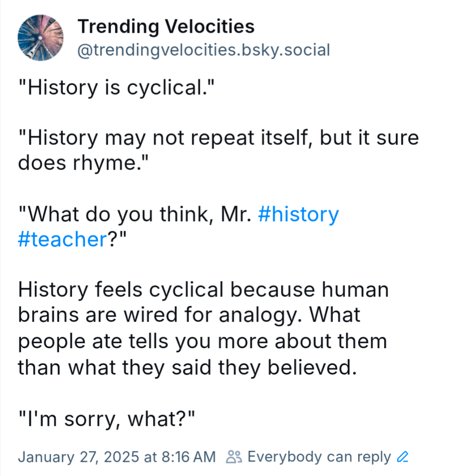The image size is (452, 476).
Task: Click the "brains are wired for analogy" line
Action: tap(189, 316)
